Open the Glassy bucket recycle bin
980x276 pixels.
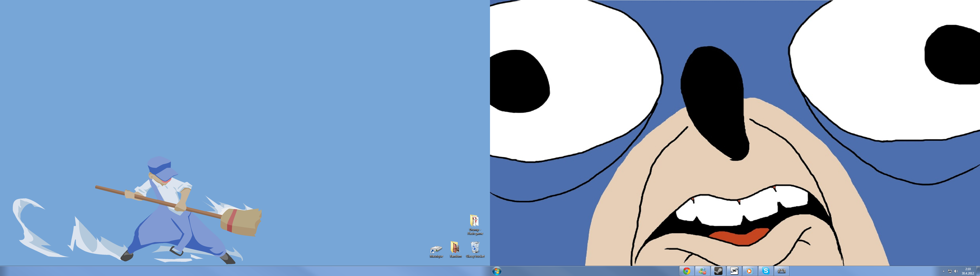click(x=475, y=250)
